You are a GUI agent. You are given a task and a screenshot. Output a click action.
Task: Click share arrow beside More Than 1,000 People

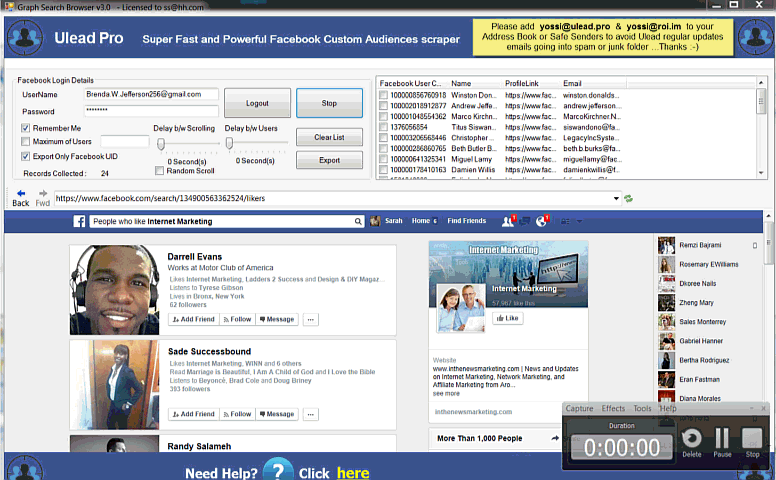(x=555, y=438)
